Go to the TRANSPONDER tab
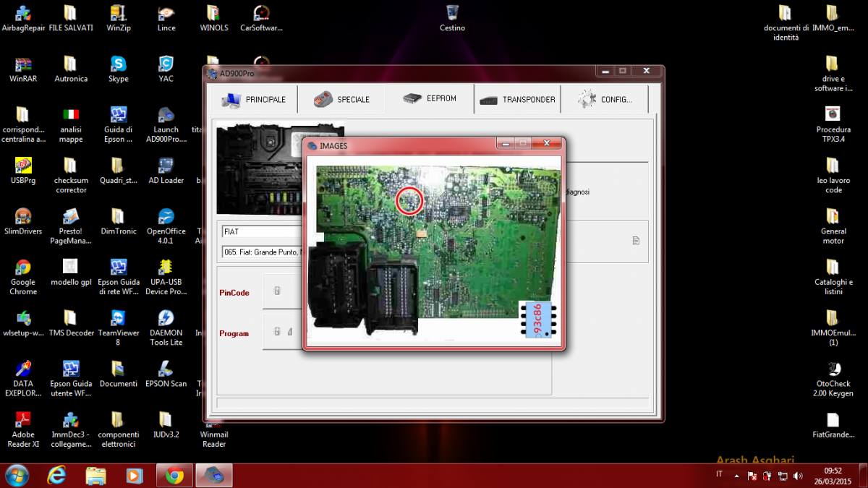This screenshot has width=868, height=488. tap(518, 99)
